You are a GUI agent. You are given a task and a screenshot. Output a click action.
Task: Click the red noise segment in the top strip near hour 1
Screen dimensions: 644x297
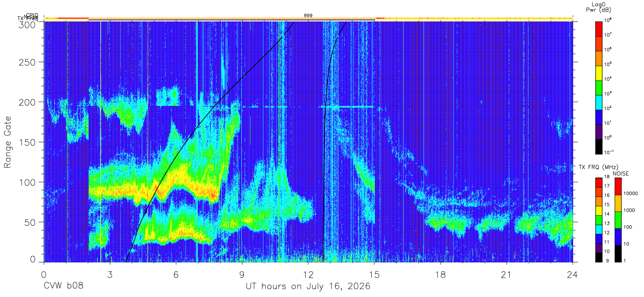coord(73,18)
